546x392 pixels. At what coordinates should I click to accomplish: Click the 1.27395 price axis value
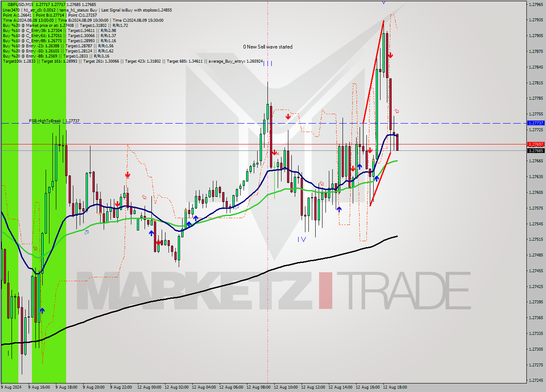[x=536, y=302]
